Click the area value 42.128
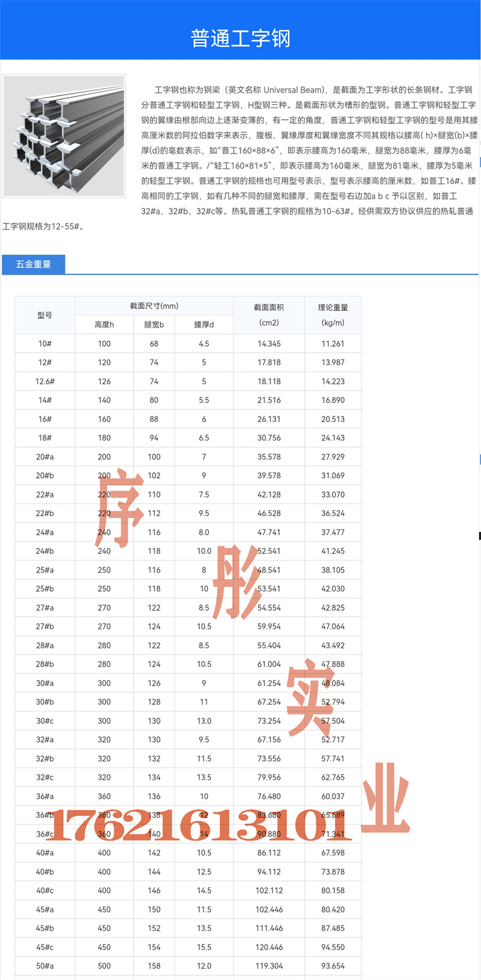 point(269,495)
